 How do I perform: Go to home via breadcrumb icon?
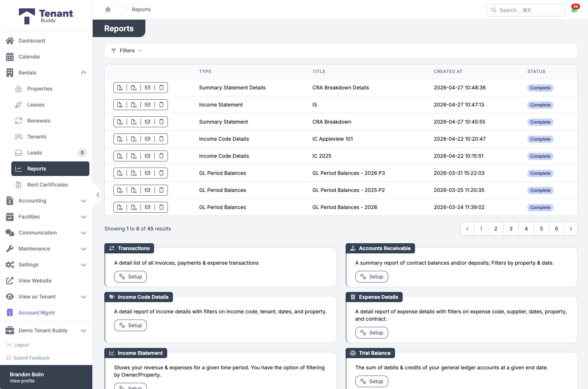tap(108, 9)
